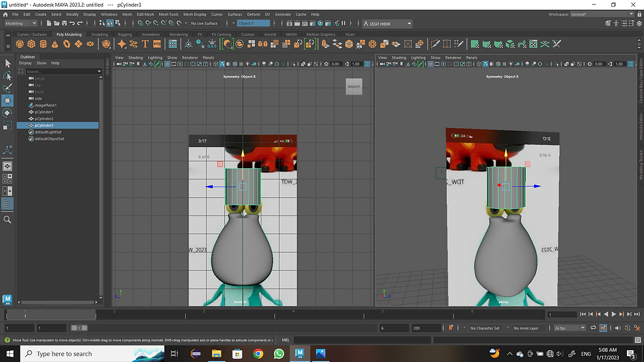This screenshot has height=362, width=644.
Task: Create a polygon disc from the shelf
Action: (x=90, y=44)
